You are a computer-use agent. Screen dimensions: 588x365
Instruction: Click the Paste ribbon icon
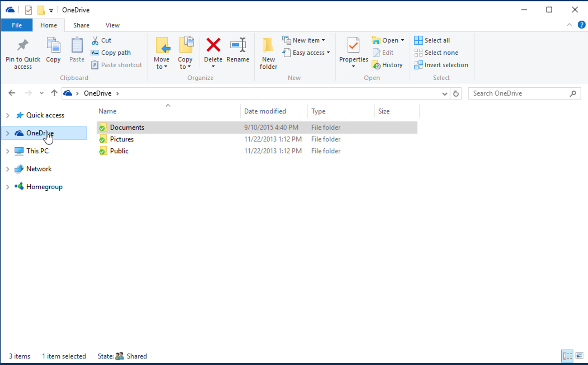pyautogui.click(x=77, y=45)
